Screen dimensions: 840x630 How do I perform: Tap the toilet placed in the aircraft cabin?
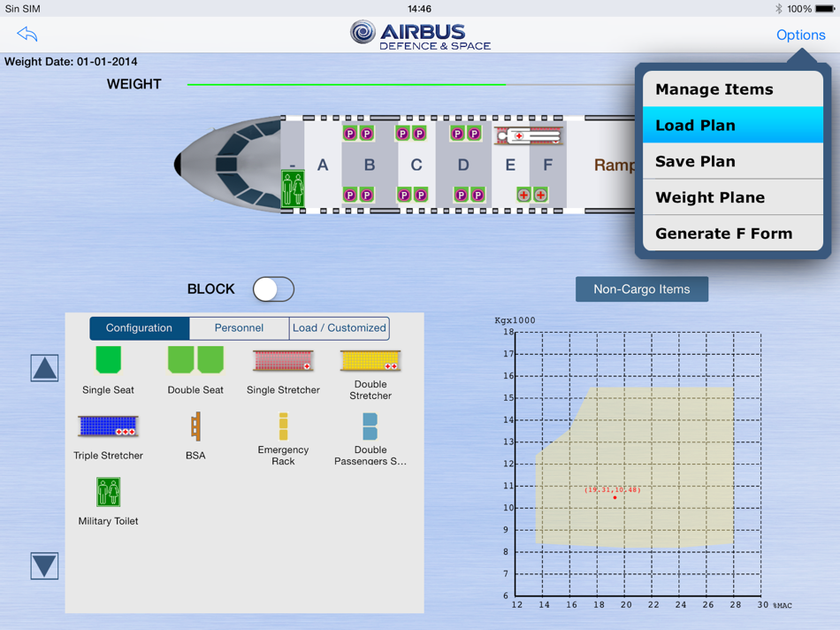pyautogui.click(x=293, y=188)
